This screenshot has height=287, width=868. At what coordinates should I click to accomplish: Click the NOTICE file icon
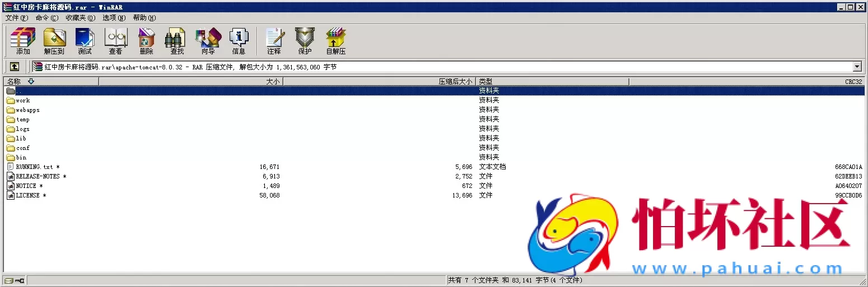[11, 186]
